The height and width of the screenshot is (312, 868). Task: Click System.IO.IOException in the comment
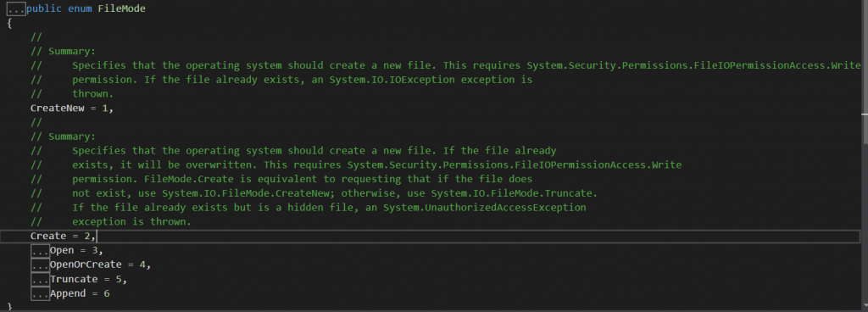pos(407,80)
